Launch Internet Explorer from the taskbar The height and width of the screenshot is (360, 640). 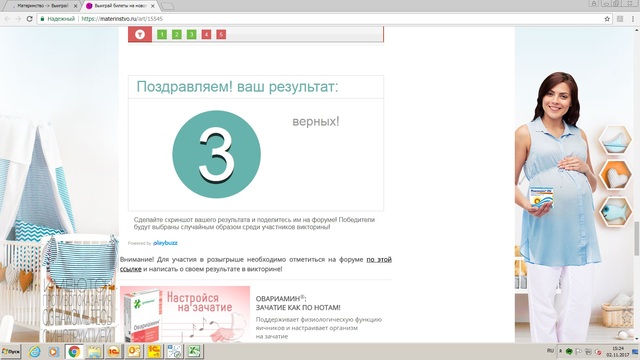(x=35, y=351)
